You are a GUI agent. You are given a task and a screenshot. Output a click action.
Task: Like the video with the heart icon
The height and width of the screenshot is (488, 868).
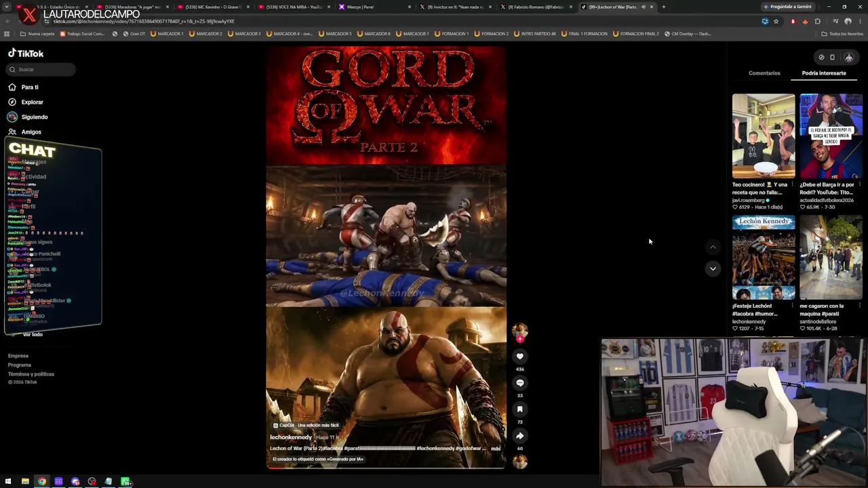click(x=520, y=357)
